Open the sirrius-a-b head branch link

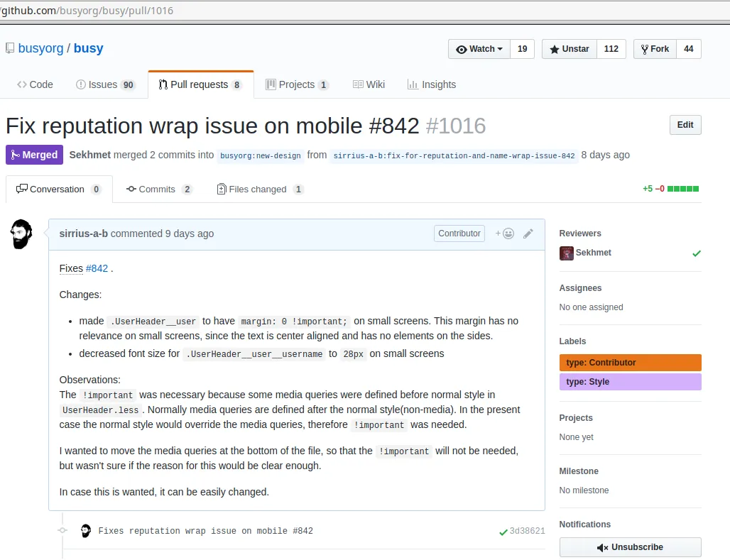(454, 155)
